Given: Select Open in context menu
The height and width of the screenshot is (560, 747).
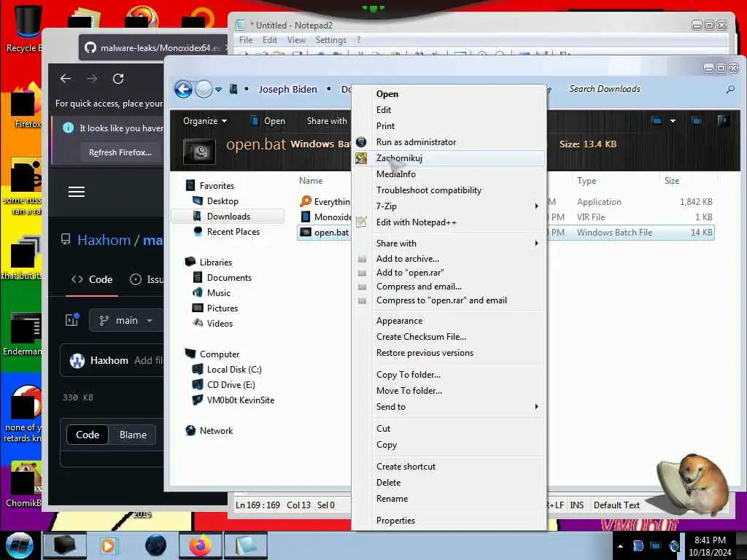Looking at the screenshot, I should (x=449, y=94).
